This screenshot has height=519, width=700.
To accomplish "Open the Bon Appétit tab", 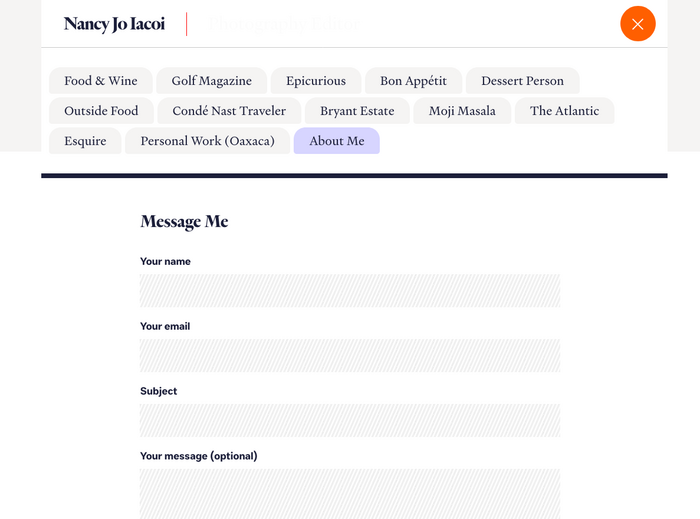I will click(413, 81).
